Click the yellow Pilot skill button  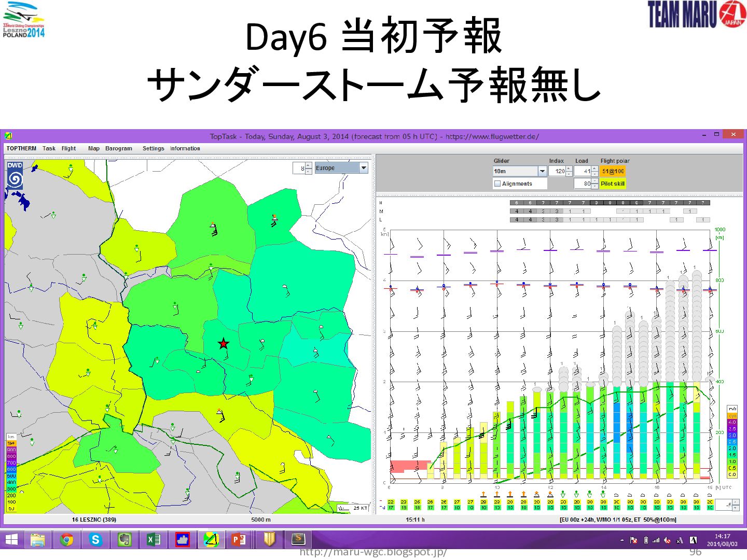tap(613, 184)
